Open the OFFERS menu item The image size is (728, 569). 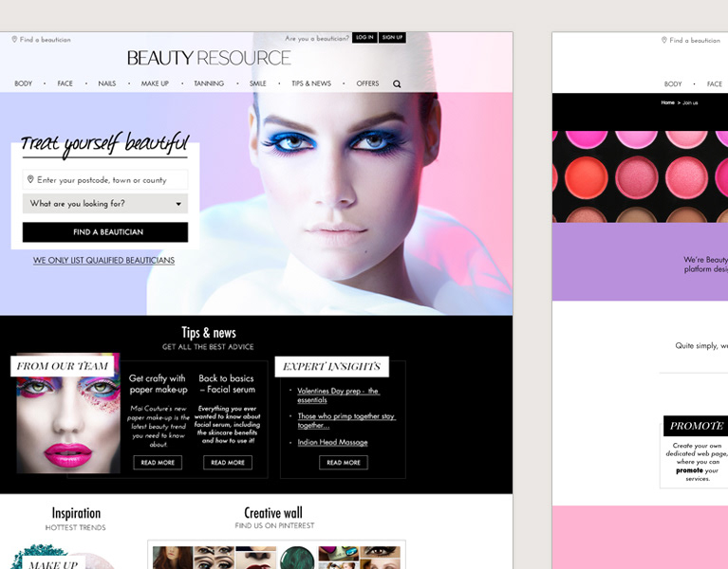(367, 83)
